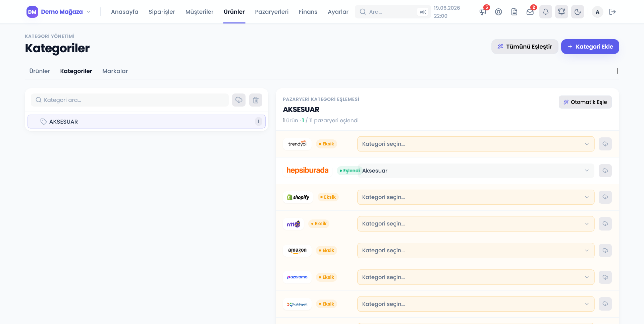Click the cloud sync icon in n11 row
The height and width of the screenshot is (324, 644).
(x=605, y=224)
